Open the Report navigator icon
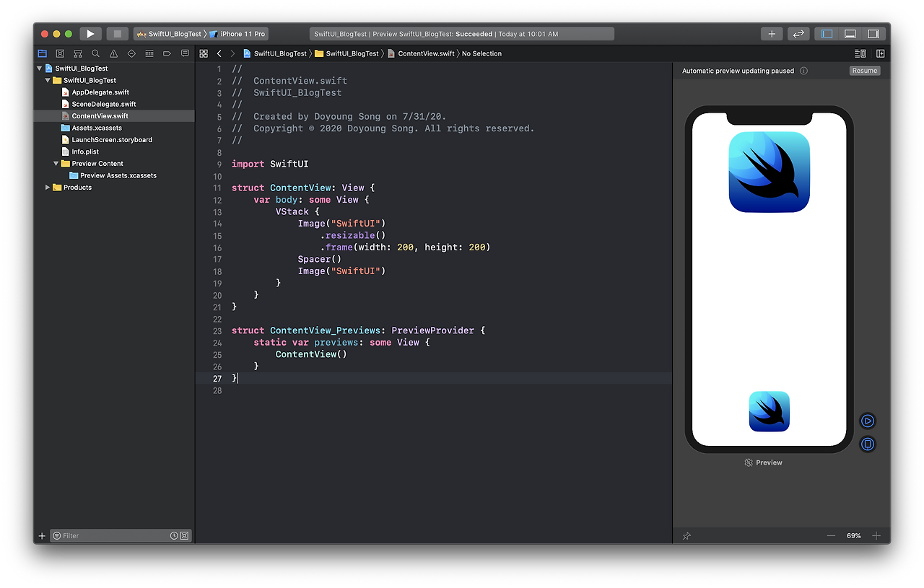This screenshot has height=588, width=924. (185, 53)
